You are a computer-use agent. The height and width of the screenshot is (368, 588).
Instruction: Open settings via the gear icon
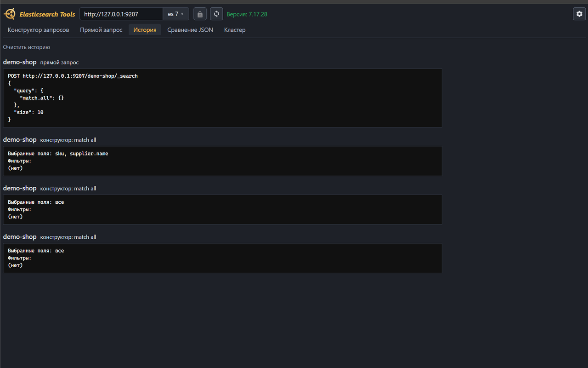click(579, 14)
